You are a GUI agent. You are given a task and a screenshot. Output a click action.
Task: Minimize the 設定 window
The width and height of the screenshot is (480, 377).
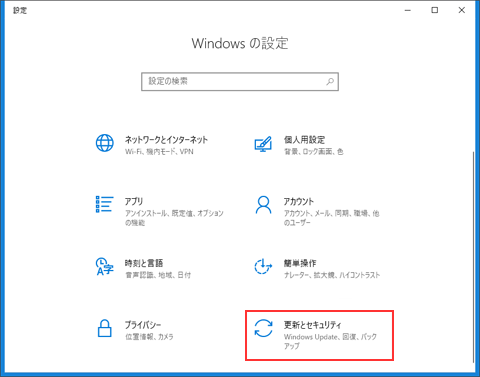click(407, 10)
